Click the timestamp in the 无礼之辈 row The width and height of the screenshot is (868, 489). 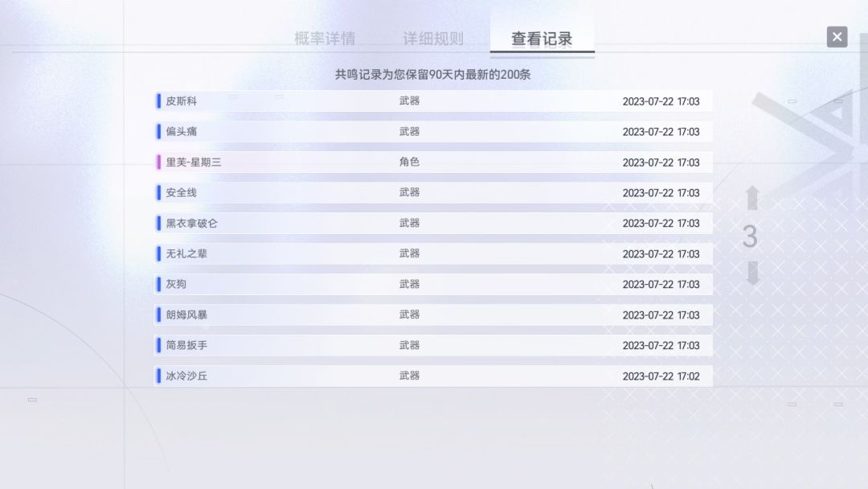(661, 254)
